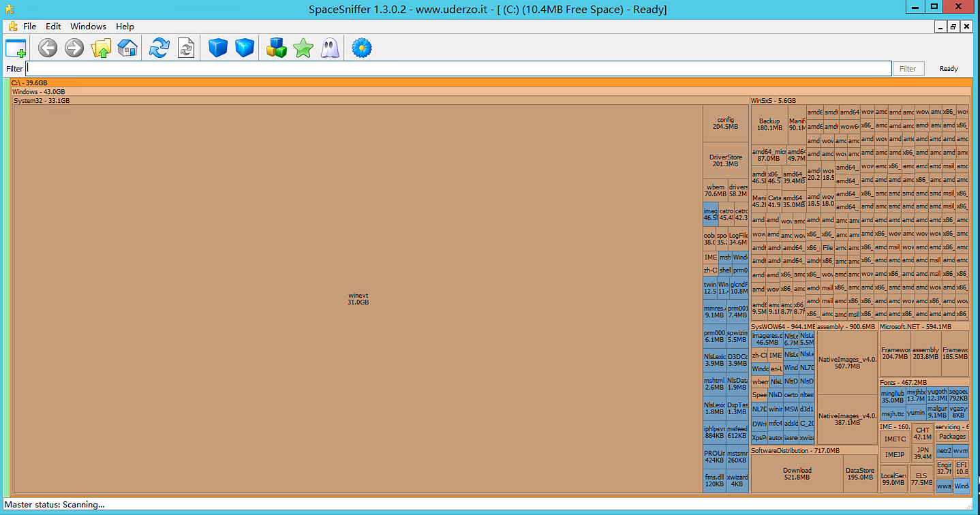This screenshot has height=515, width=980.
Task: Start a rescan with blue arrows icon
Action: 159,48
